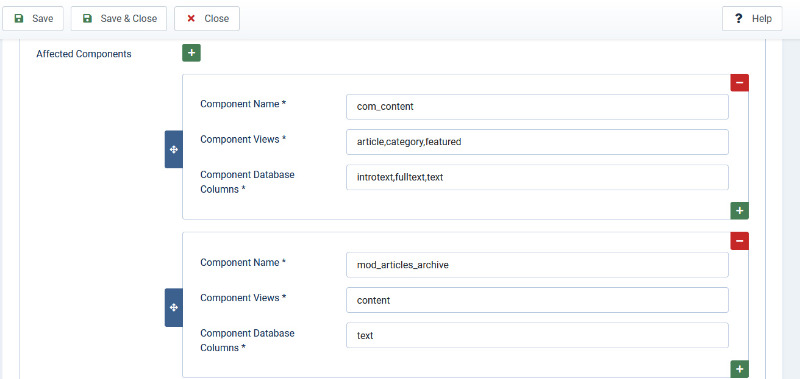Focus the Database Columns field with introtext,fulltext,text
This screenshot has height=379, width=800.
click(537, 177)
